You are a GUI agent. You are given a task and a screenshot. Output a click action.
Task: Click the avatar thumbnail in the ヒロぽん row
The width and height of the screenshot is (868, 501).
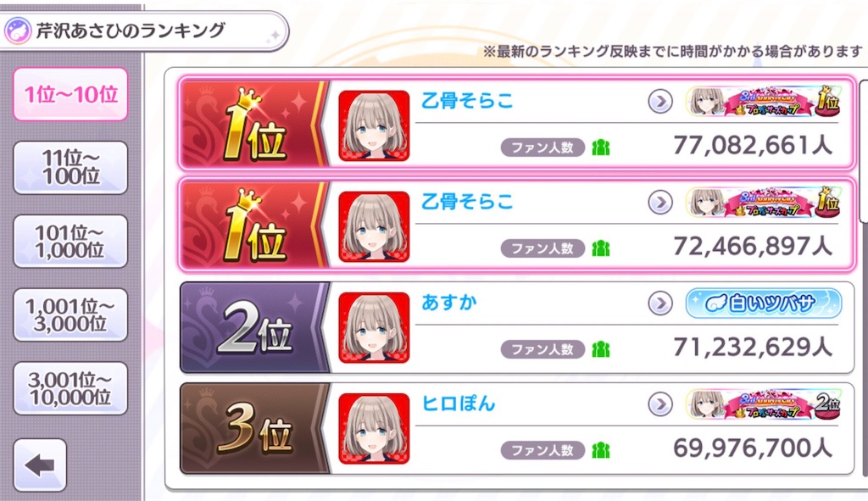click(374, 428)
